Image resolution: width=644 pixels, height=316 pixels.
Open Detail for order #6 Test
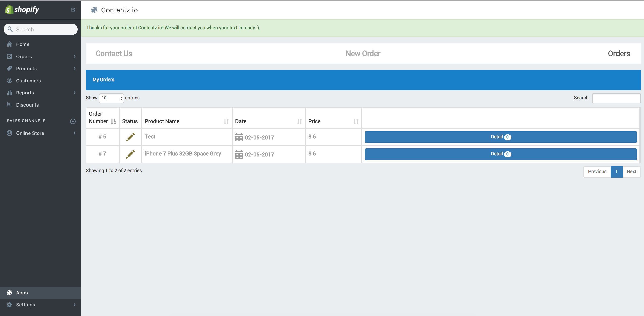click(x=501, y=137)
